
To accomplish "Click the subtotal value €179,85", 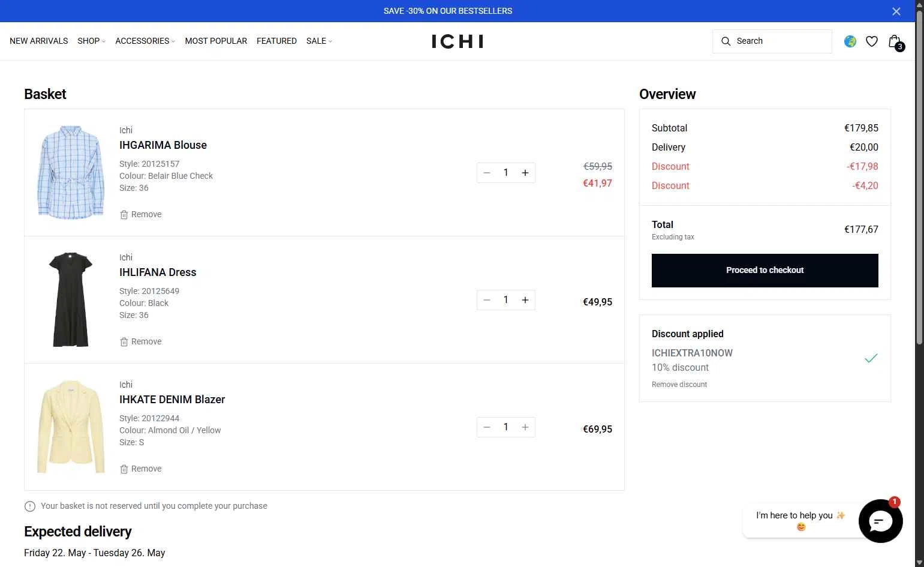I will click(x=861, y=128).
